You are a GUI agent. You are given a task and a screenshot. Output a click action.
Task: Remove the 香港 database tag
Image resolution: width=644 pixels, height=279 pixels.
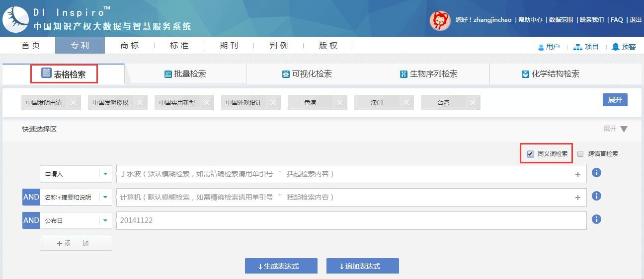pyautogui.click(x=339, y=103)
